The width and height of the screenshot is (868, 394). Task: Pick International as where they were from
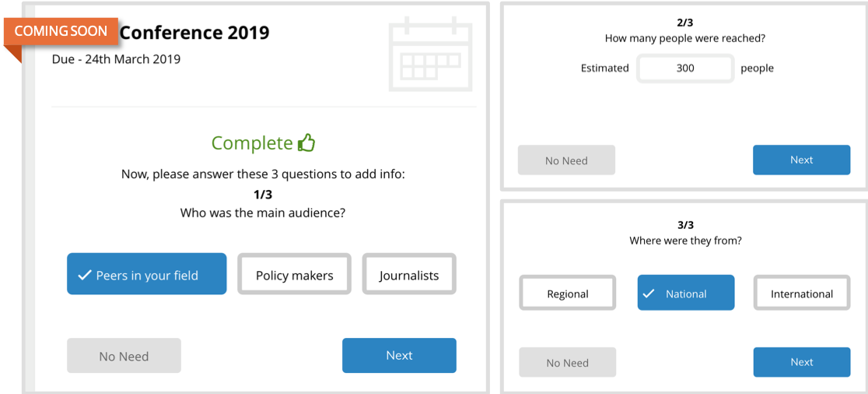click(x=801, y=294)
